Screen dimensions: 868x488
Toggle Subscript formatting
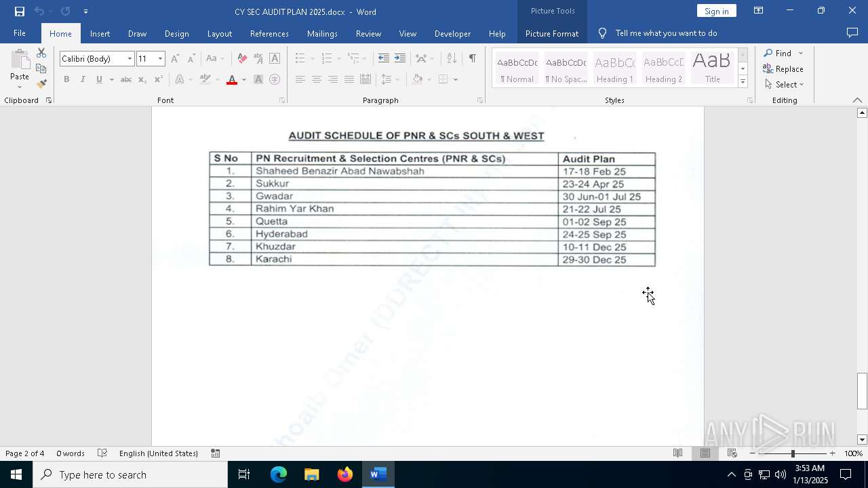tap(142, 79)
